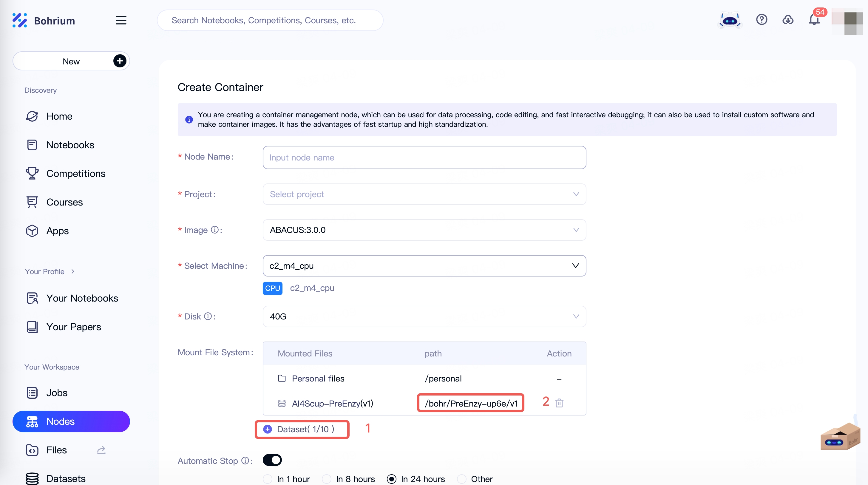Image resolution: width=868 pixels, height=485 pixels.
Task: Navigate to Competitions section
Action: pyautogui.click(x=76, y=173)
